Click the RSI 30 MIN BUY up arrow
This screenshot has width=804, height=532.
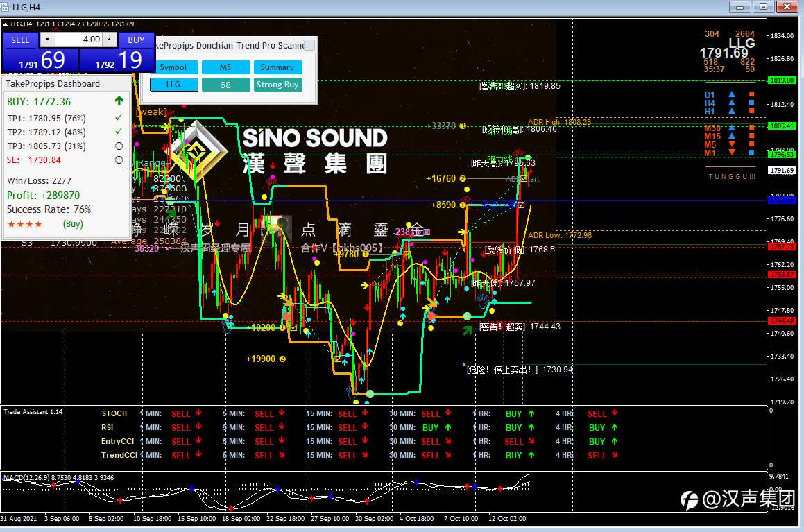tap(448, 427)
